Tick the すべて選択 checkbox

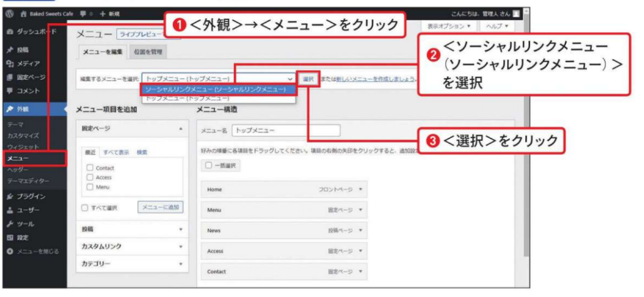point(86,207)
